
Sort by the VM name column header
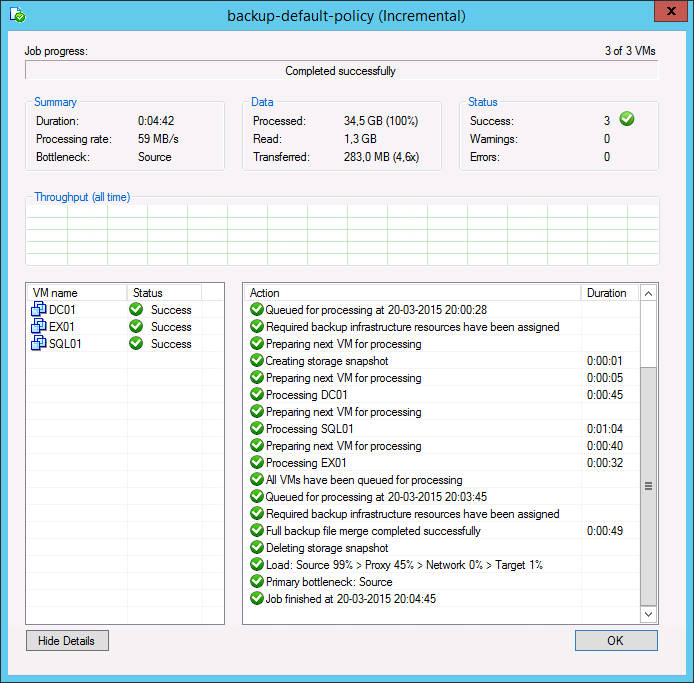coord(76,293)
